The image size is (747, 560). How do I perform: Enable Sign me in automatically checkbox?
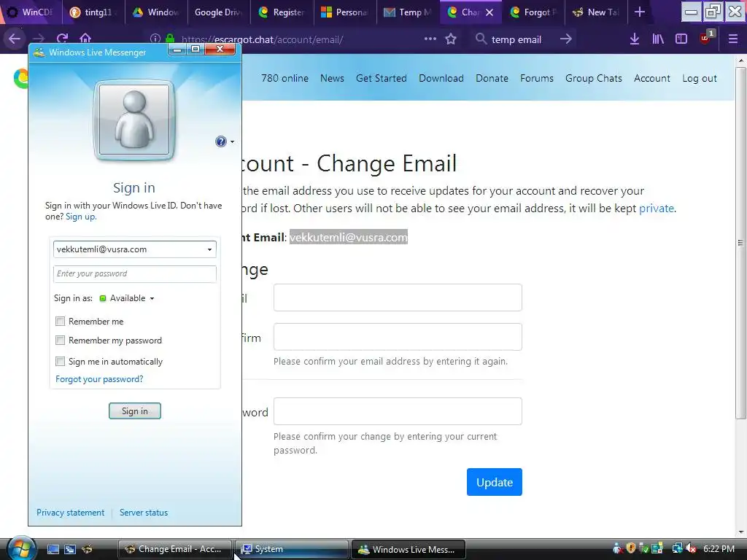pyautogui.click(x=60, y=362)
